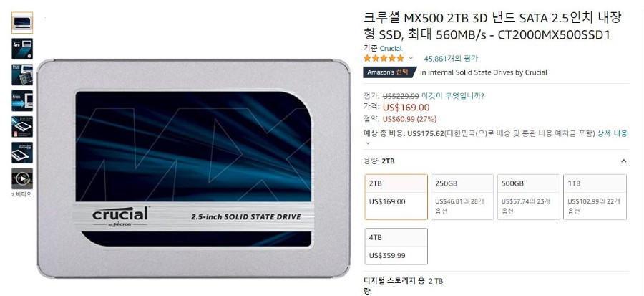Expand the estimated total cost chevron
The height and width of the screenshot is (296, 644).
pos(368,143)
